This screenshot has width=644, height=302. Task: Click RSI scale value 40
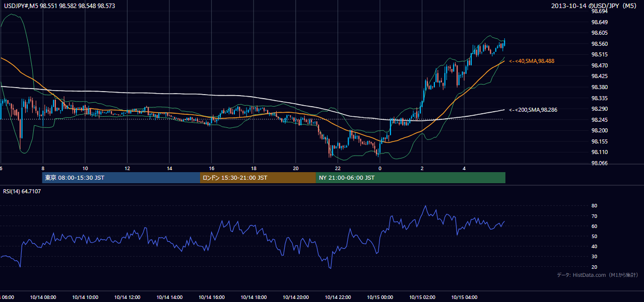594,247
